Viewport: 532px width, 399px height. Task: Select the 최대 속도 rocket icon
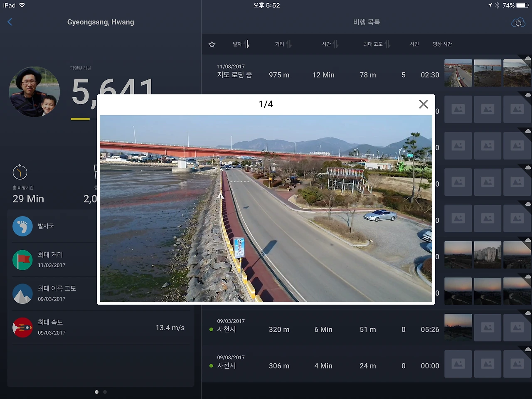[22, 328]
